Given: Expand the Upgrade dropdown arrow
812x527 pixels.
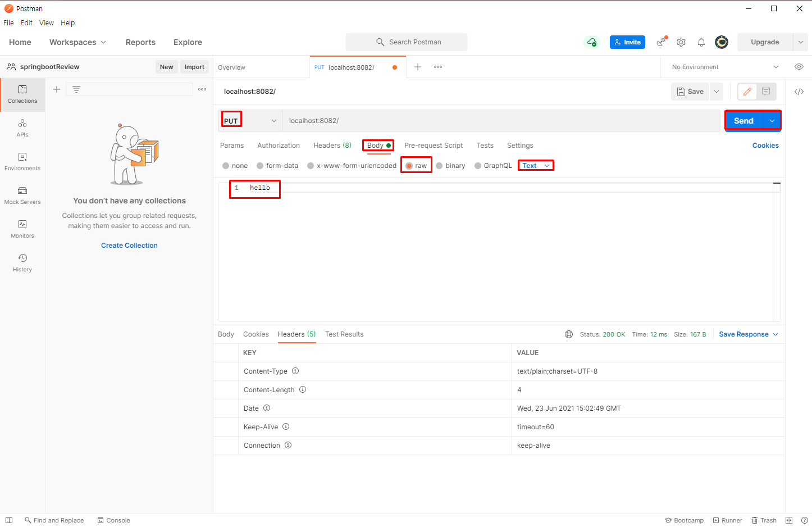Looking at the screenshot, I should (801, 42).
